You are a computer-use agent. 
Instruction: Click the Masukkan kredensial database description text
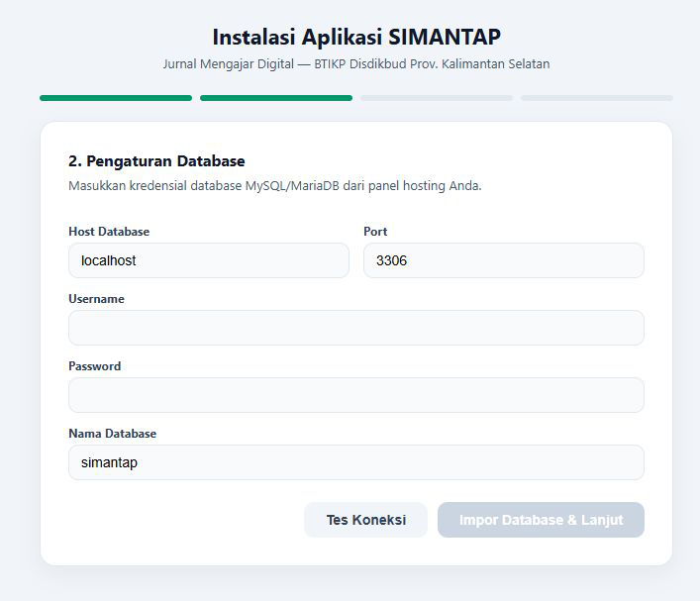pos(275,186)
